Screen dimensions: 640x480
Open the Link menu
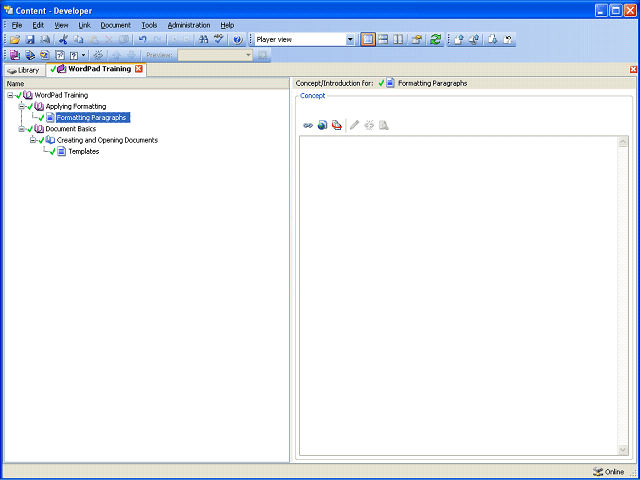tap(84, 25)
